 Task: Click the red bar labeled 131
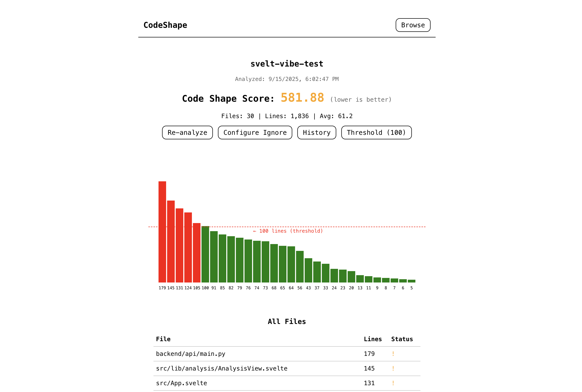(x=180, y=245)
